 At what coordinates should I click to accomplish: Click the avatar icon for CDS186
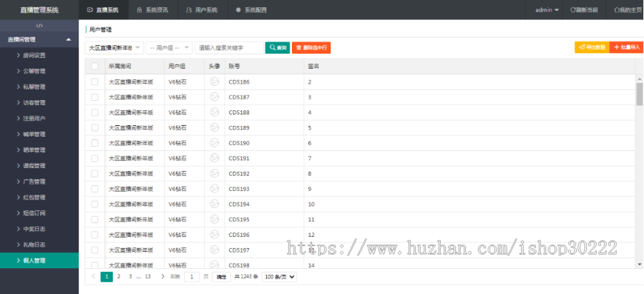pos(214,82)
